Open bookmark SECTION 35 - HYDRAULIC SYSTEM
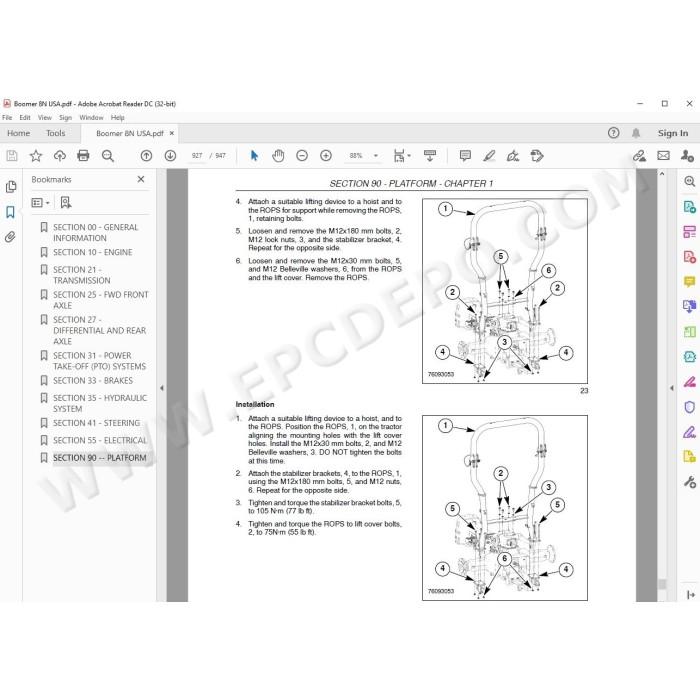The image size is (700, 700). 100,403
